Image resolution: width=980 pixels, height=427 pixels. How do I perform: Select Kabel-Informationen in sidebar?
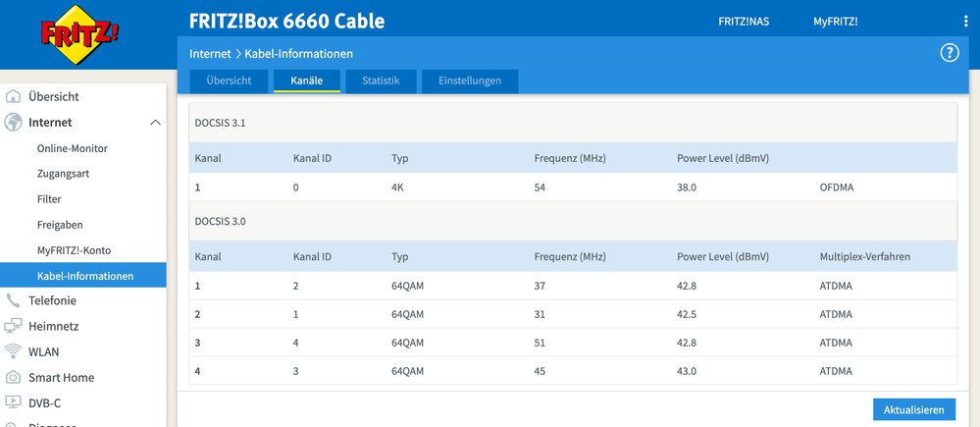(83, 276)
